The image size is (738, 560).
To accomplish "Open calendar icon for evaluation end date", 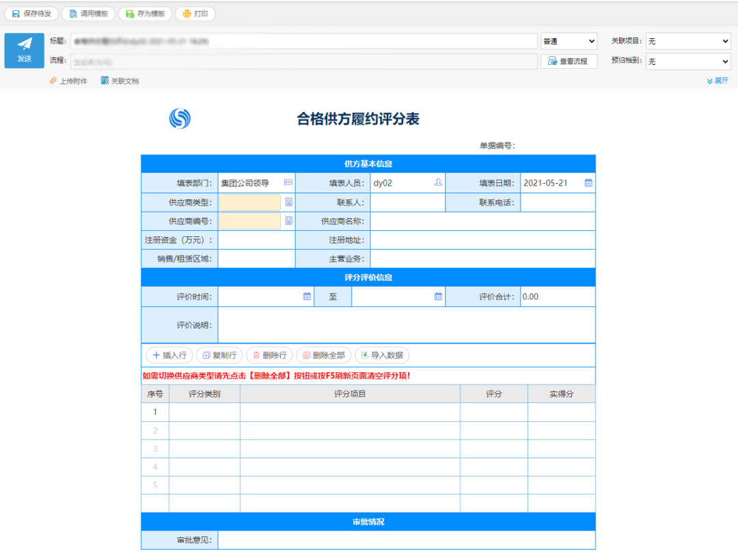I will pos(438,296).
